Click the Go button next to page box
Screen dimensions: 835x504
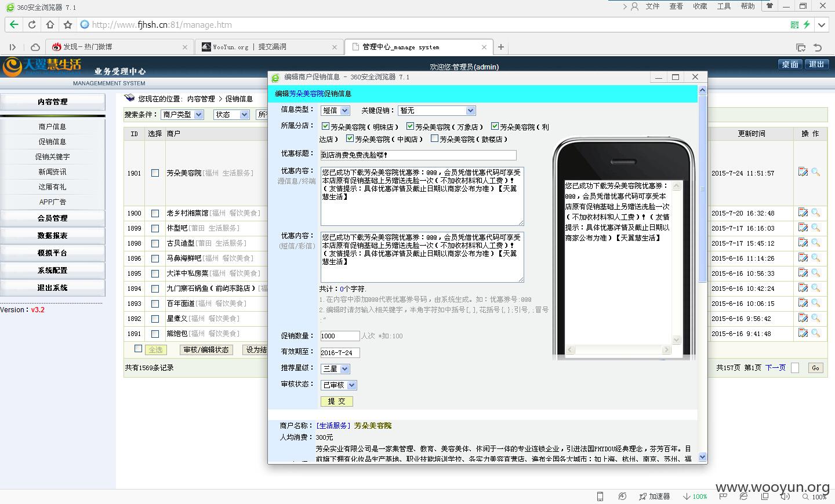tap(816, 368)
